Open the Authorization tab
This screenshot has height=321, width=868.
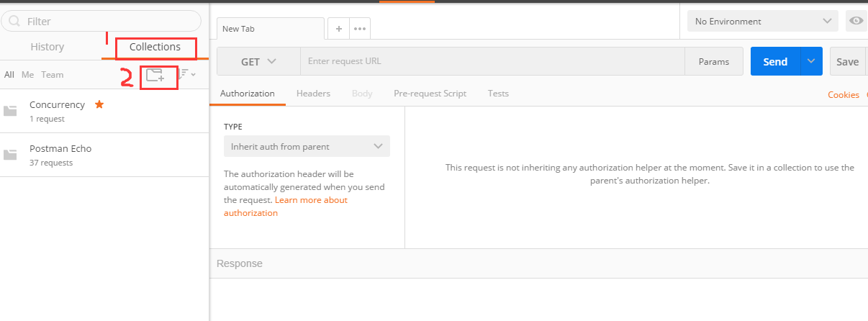point(248,94)
